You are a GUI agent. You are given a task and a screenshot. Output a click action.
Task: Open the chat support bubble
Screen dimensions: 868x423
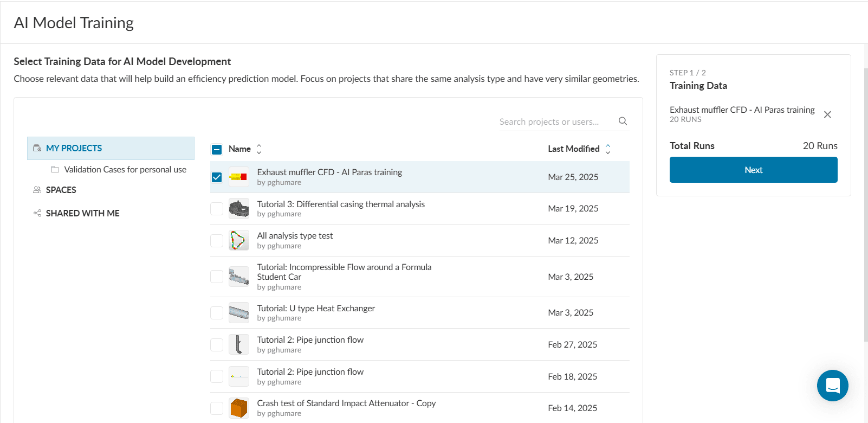(832, 386)
